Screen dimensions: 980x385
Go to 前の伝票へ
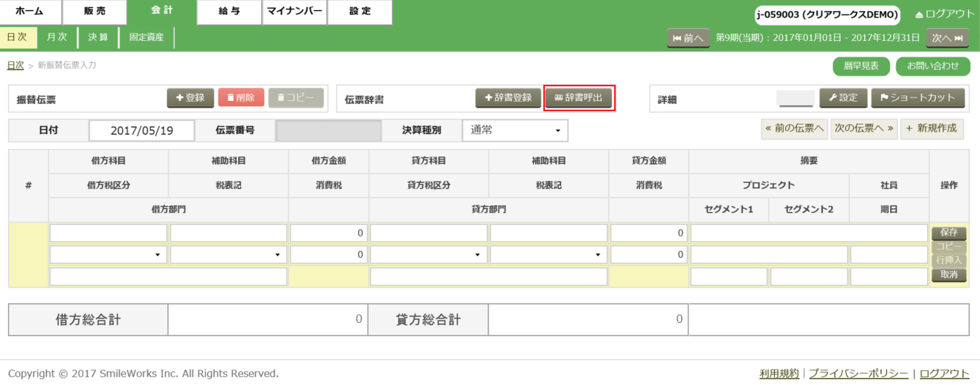click(793, 128)
